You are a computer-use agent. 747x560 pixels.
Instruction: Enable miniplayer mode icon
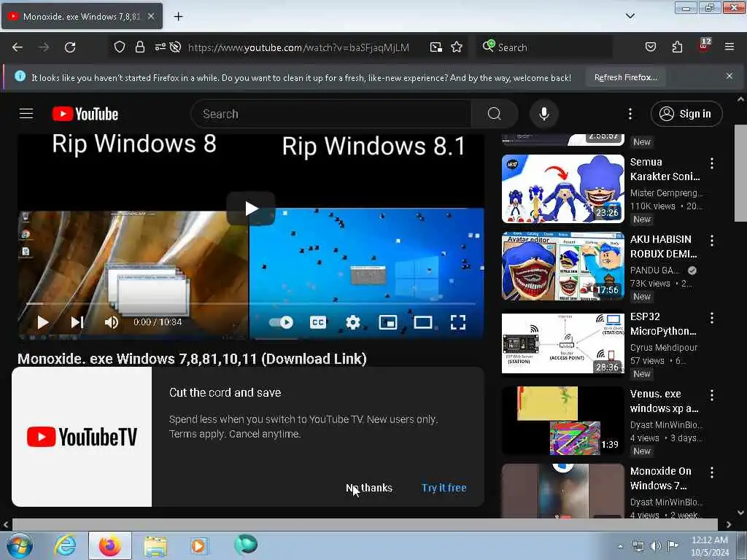click(388, 322)
